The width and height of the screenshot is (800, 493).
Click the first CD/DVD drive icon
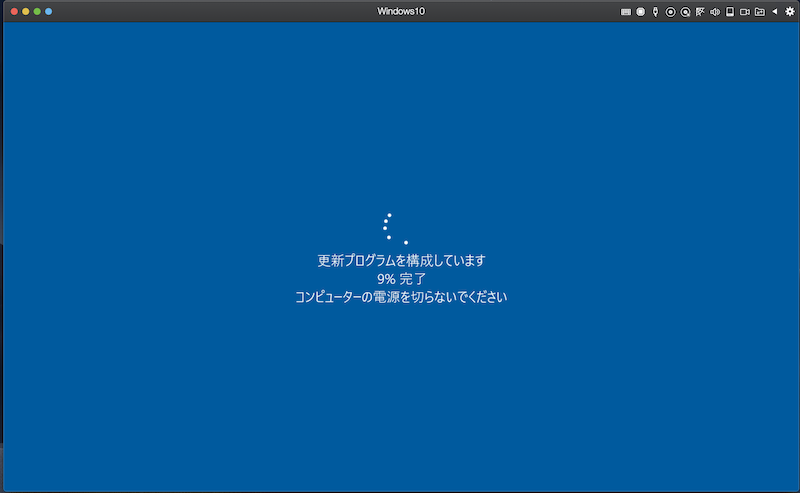670,11
